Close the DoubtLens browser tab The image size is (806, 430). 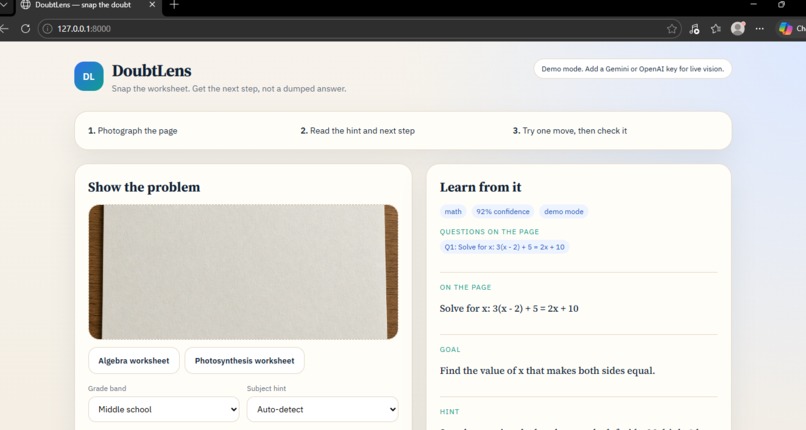click(152, 5)
